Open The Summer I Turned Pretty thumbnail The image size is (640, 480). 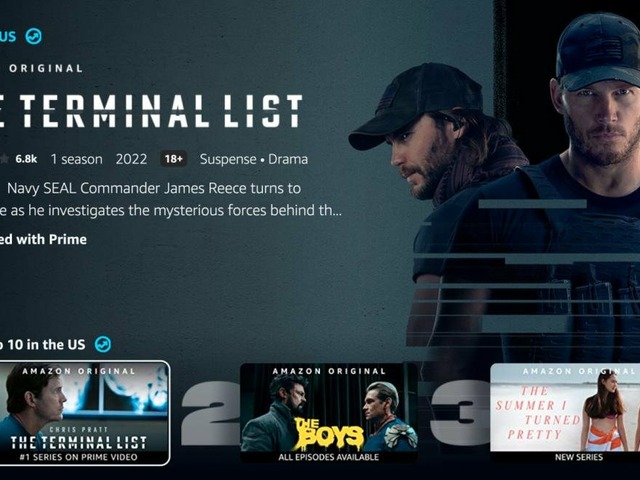(565, 413)
